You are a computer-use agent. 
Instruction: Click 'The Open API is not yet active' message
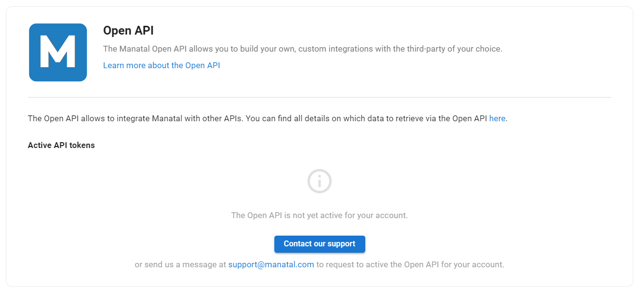320,215
